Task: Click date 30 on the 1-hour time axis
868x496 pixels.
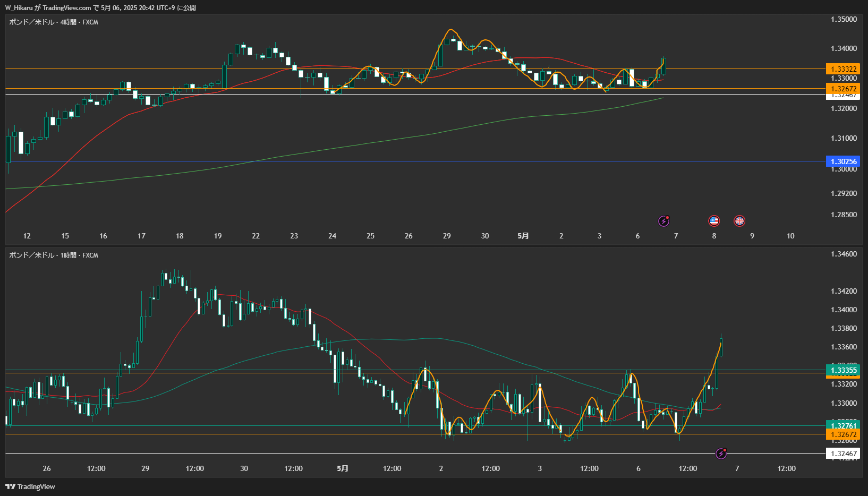Action: tap(244, 468)
